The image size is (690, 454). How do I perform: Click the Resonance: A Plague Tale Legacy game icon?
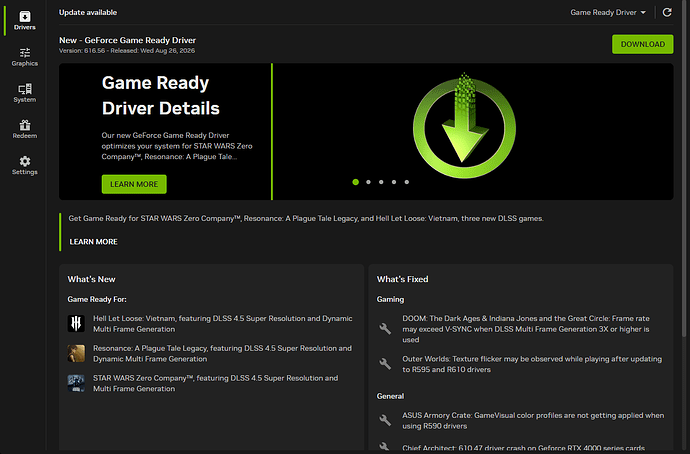pyautogui.click(x=76, y=353)
